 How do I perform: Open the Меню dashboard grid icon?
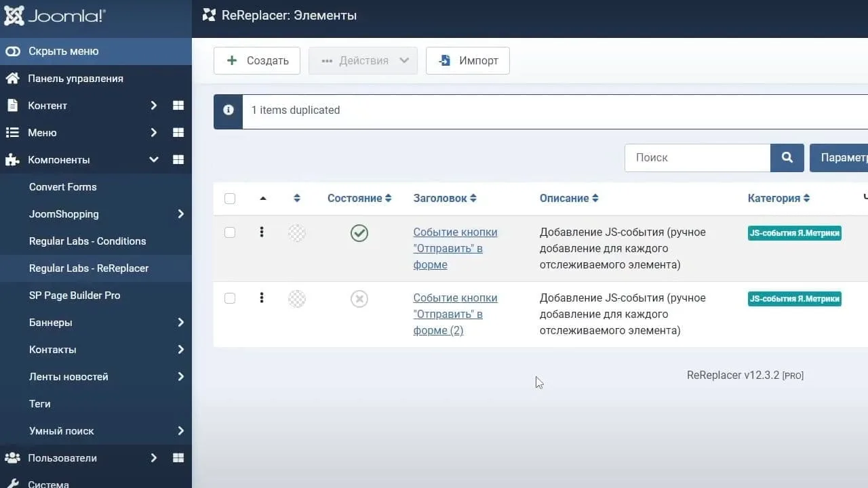tap(178, 133)
